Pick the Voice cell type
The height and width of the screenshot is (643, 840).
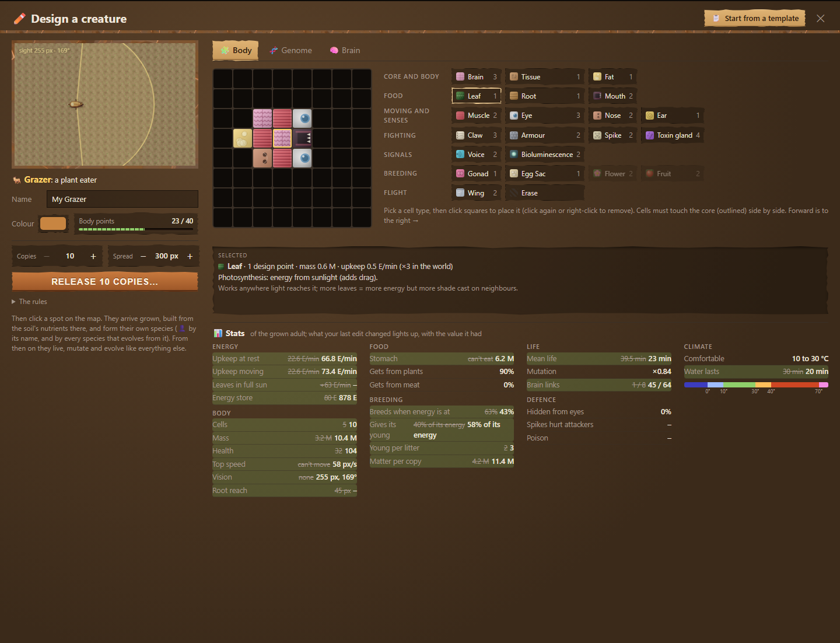(x=476, y=155)
